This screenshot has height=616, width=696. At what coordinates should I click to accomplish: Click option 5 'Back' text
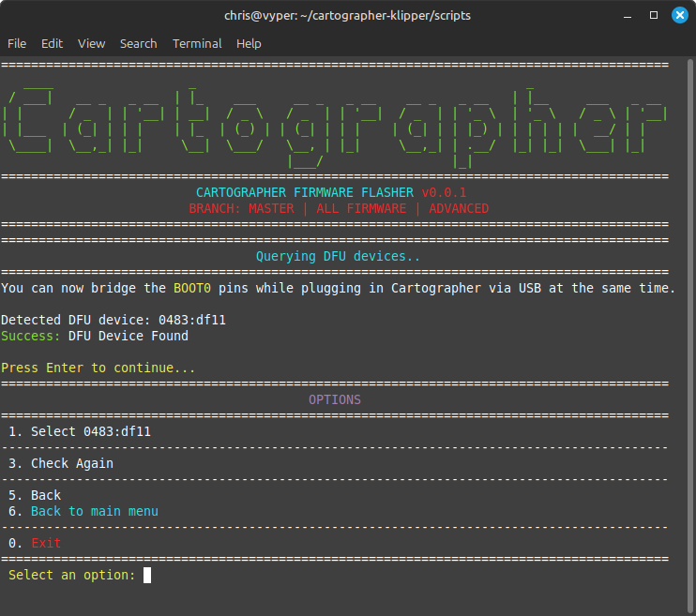click(x=45, y=495)
